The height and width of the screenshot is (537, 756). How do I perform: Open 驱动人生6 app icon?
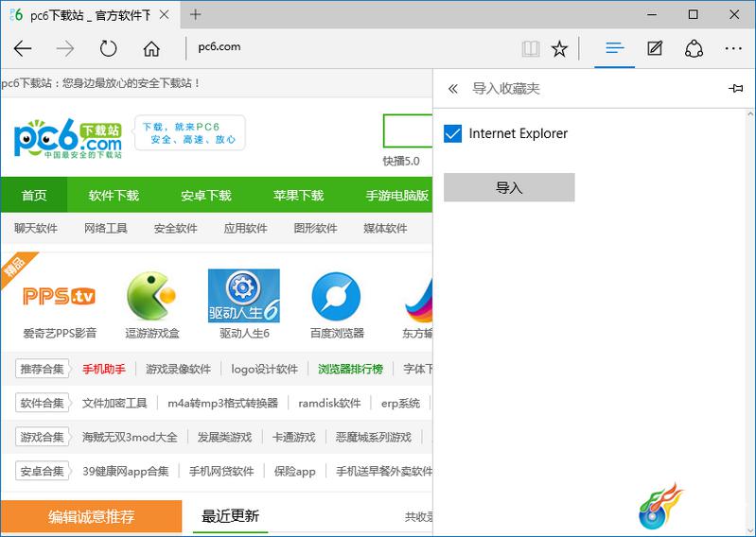[x=243, y=296]
